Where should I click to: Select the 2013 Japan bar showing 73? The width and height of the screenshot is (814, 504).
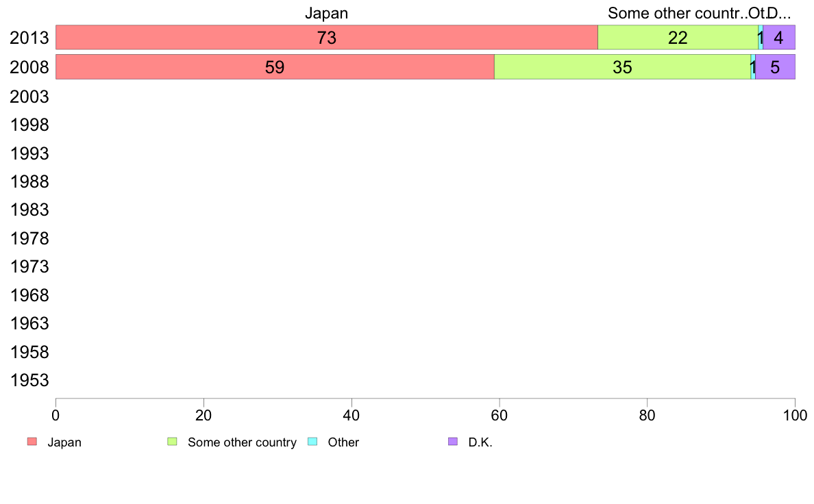coord(327,38)
